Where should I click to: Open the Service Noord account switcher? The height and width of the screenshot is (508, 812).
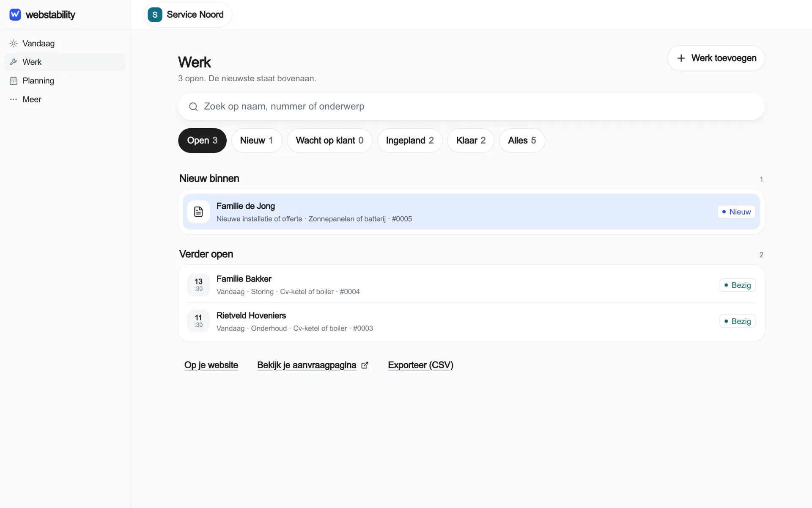pyautogui.click(x=188, y=15)
